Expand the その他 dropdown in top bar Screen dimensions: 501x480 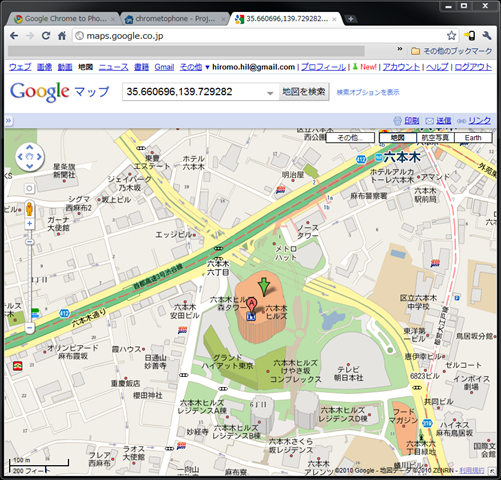[x=194, y=67]
